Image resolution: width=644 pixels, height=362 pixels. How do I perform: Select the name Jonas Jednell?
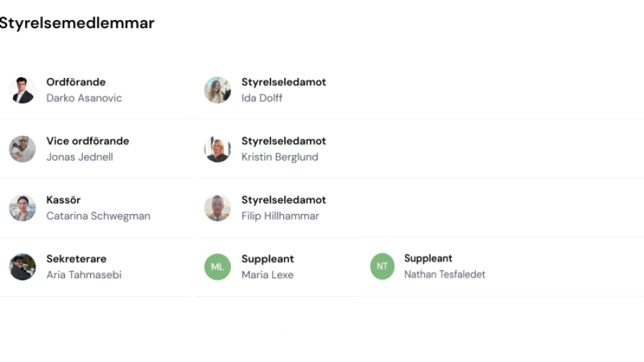79,157
